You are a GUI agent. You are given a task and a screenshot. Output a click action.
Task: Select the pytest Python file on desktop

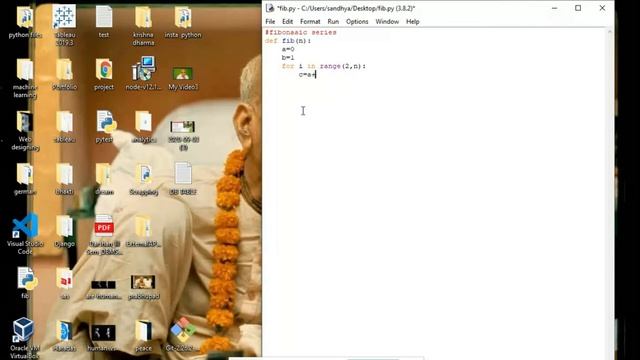click(104, 127)
